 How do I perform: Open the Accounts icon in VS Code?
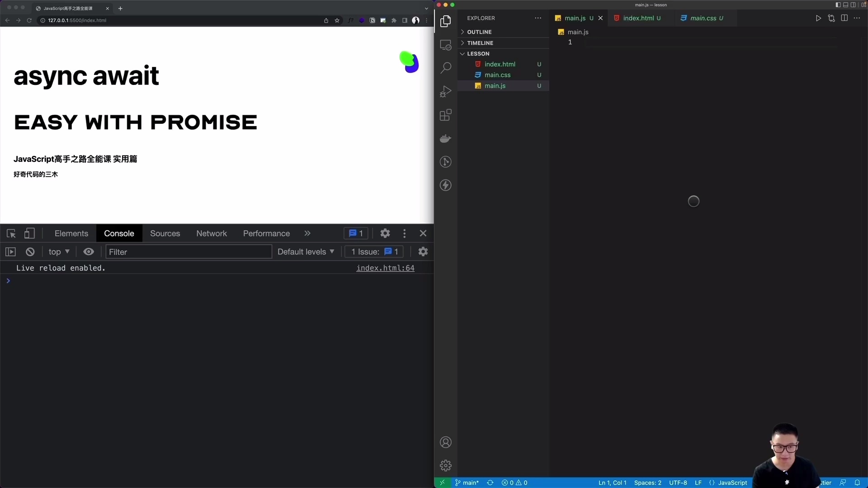(446, 442)
